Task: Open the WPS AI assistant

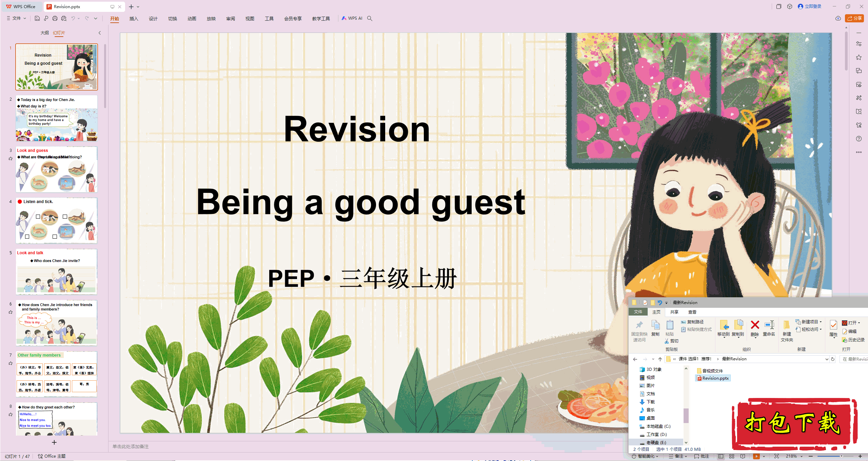Action: [x=352, y=18]
